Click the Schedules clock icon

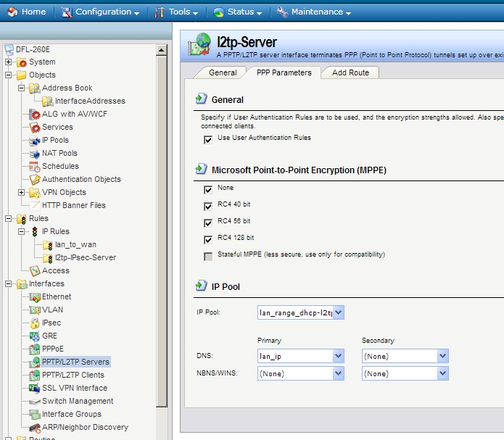tap(35, 167)
